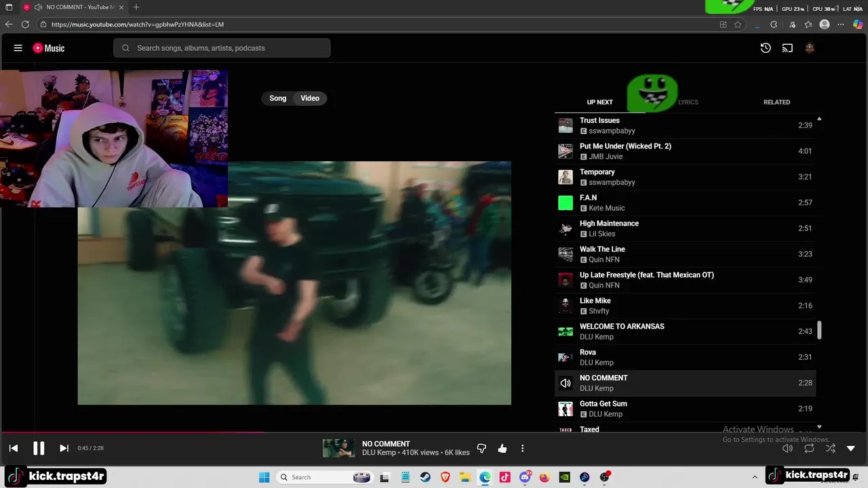
Task: Toggle shuffle for the queue
Action: click(x=831, y=448)
